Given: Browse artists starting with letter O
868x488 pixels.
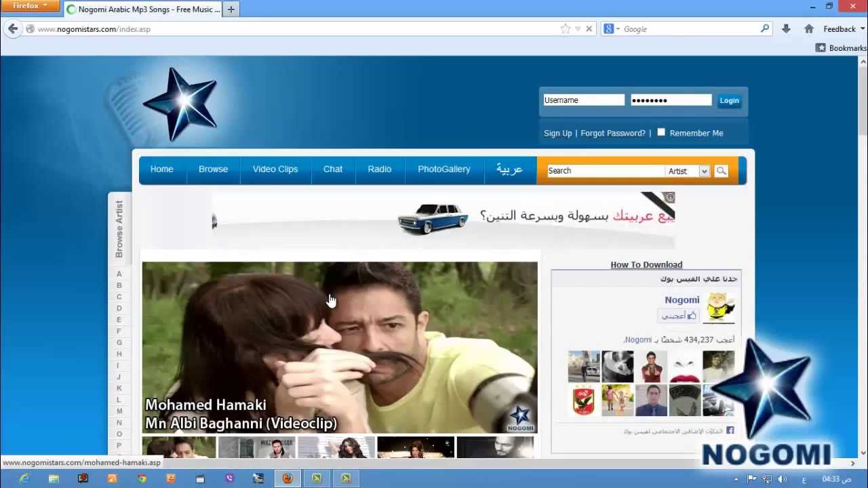Looking at the screenshot, I should 119,434.
